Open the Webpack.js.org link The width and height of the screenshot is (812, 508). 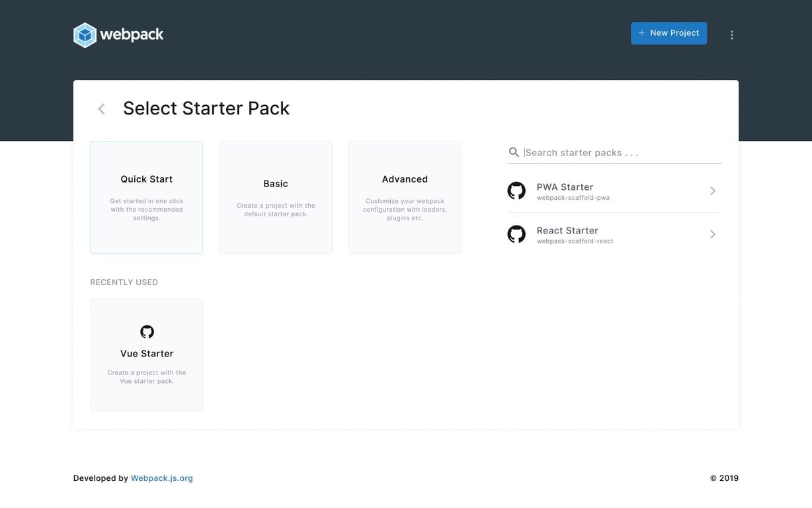point(162,478)
